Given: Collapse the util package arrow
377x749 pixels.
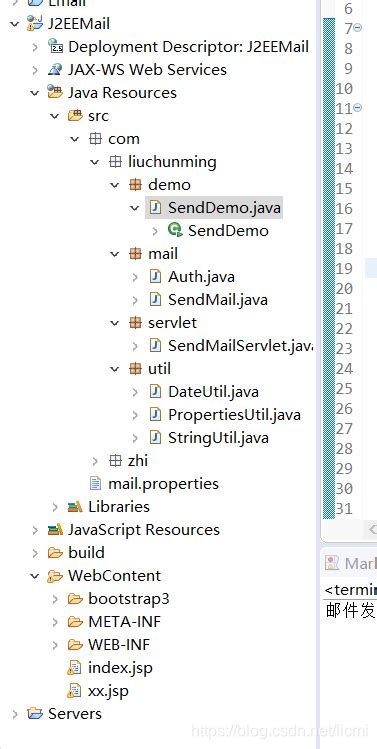Looking at the screenshot, I should [115, 369].
